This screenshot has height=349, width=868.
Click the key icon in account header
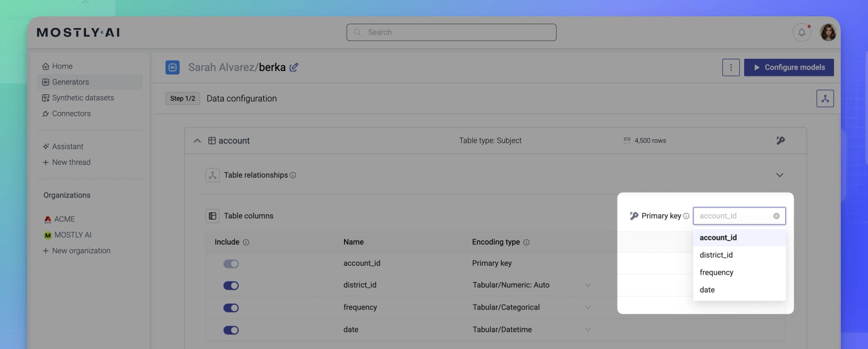(x=780, y=141)
